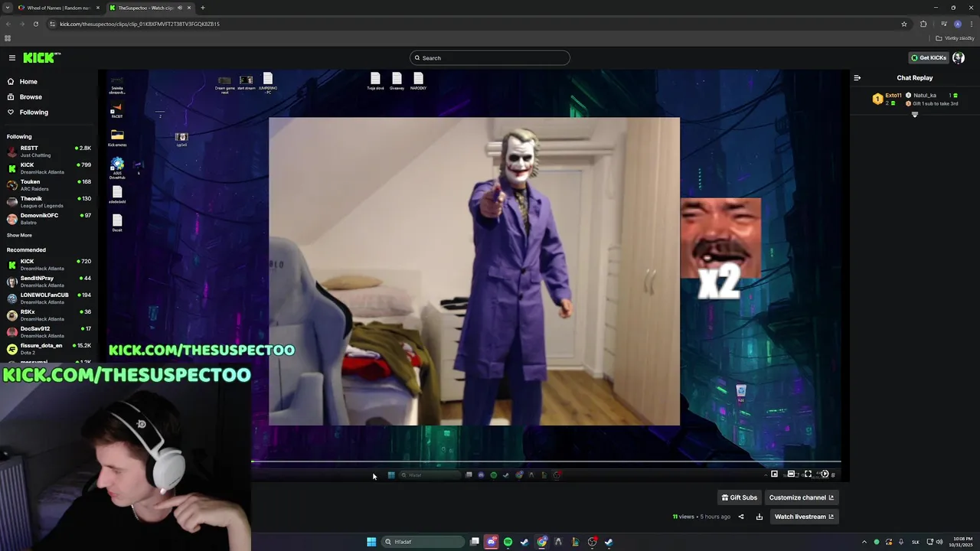This screenshot has height=551, width=980.
Task: Bookmark this page with star icon
Action: click(x=903, y=24)
